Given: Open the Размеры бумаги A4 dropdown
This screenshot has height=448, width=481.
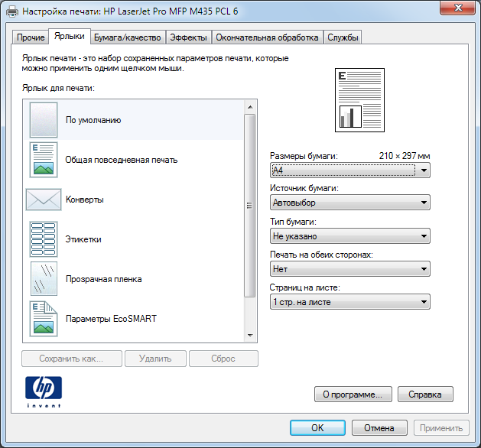Looking at the screenshot, I should [350, 170].
